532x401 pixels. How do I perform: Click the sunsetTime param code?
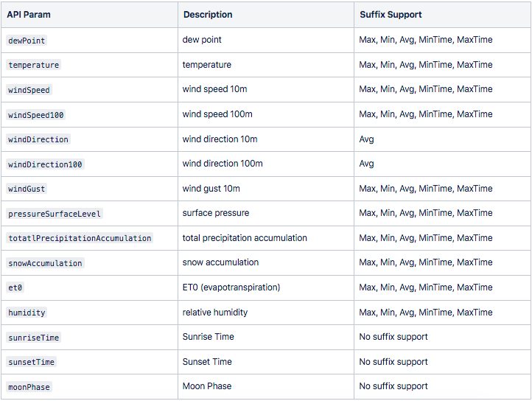pos(31,362)
